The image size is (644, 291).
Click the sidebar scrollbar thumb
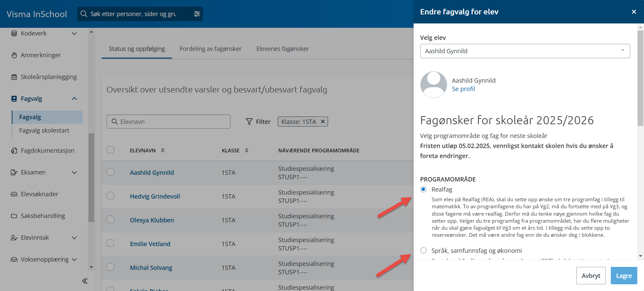(91, 177)
